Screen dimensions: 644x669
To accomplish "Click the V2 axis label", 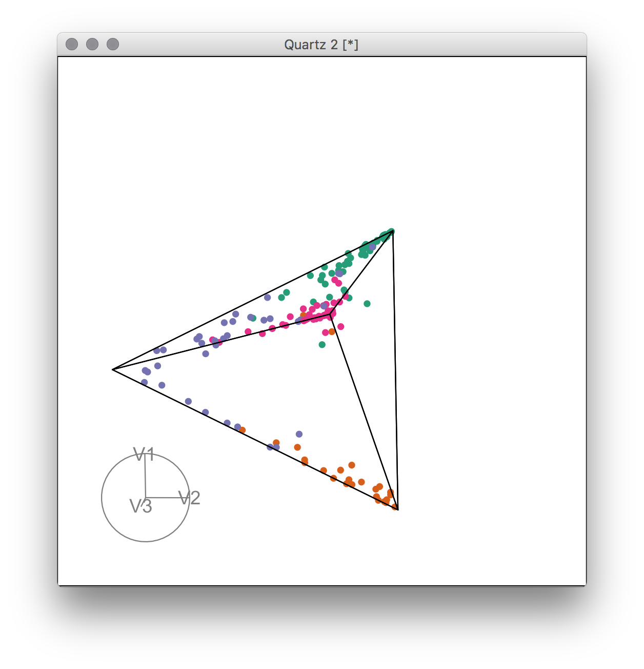I will (x=189, y=498).
